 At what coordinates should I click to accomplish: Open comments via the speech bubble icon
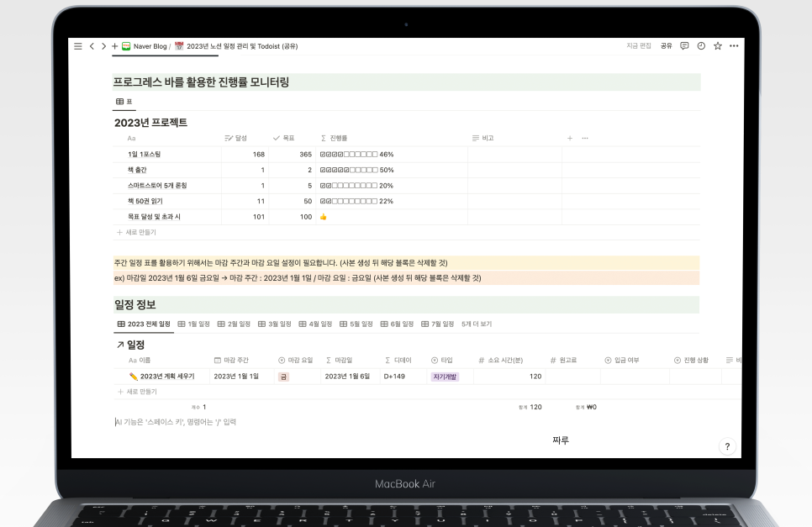click(685, 46)
